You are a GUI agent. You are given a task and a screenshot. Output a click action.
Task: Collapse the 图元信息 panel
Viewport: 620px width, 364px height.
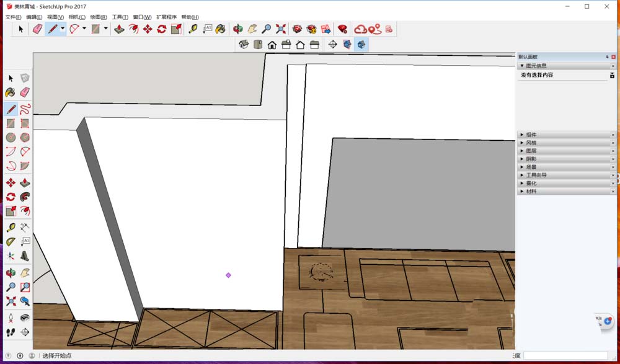tap(523, 66)
